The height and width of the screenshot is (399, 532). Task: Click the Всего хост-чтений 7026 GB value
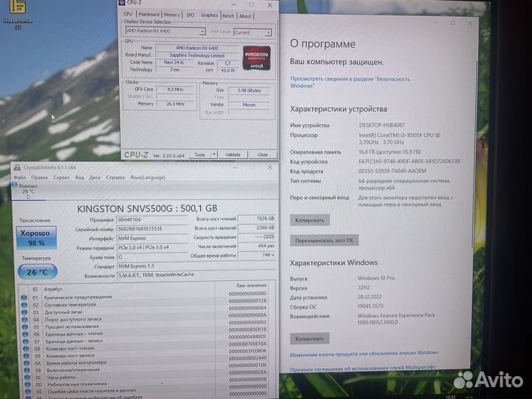click(x=256, y=219)
